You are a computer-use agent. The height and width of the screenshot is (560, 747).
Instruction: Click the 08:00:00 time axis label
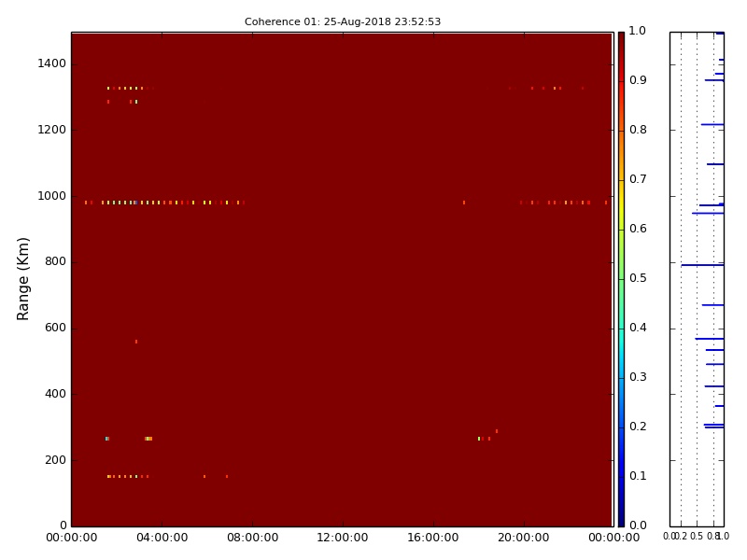[x=252, y=538]
